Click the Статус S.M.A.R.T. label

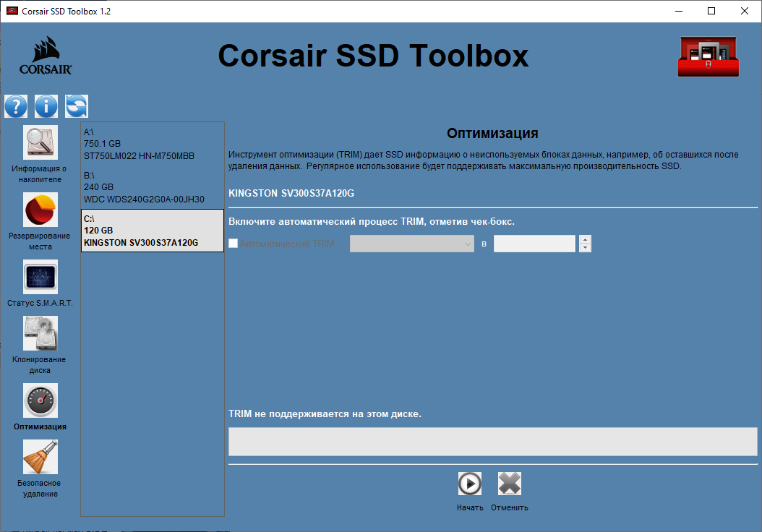[40, 303]
